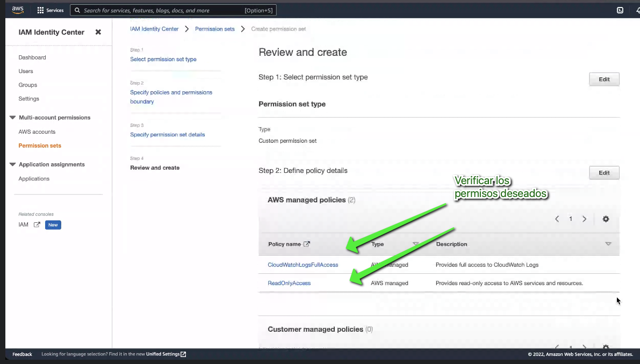Screen dimensions: 640x364
Task: Open the CloudWatchLogsFullAccess policy link
Action: point(303,265)
